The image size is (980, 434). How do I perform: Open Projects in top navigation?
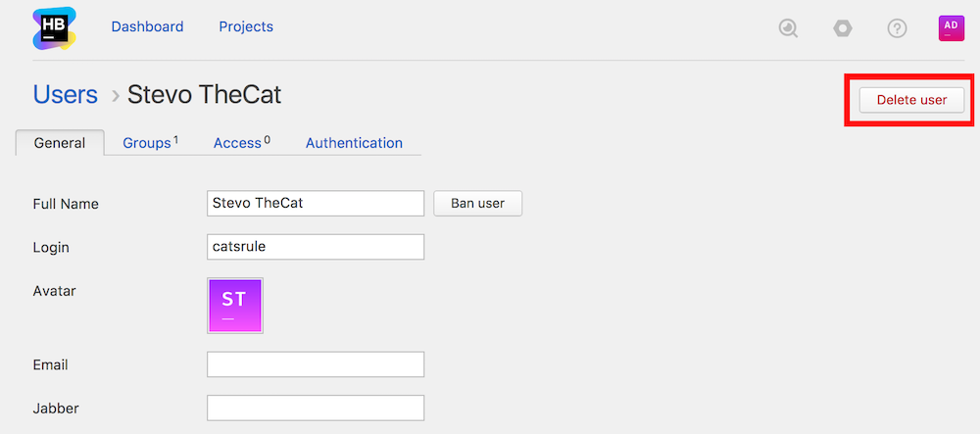click(x=246, y=26)
